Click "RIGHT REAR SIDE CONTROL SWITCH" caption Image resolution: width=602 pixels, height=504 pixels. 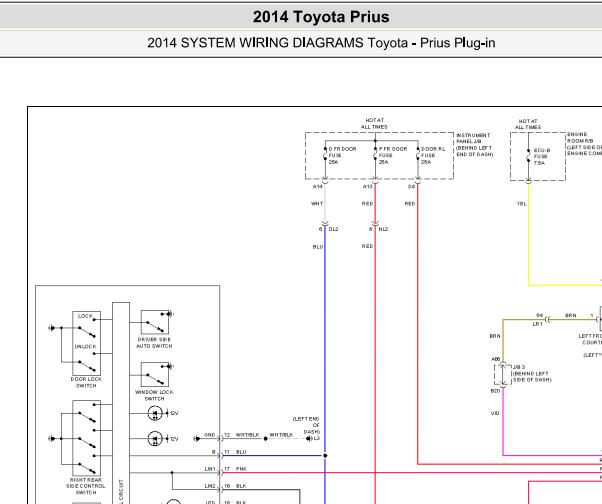click(x=86, y=486)
